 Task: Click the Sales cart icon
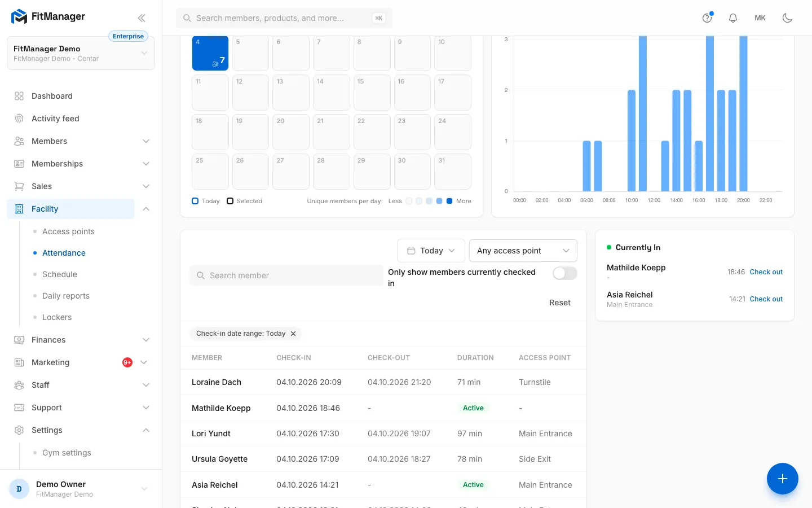pyautogui.click(x=19, y=186)
